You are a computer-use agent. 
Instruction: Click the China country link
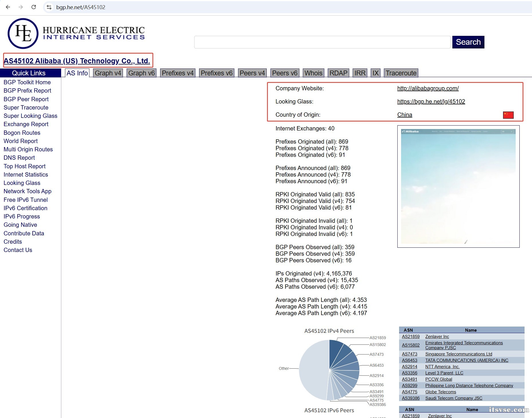coord(405,115)
